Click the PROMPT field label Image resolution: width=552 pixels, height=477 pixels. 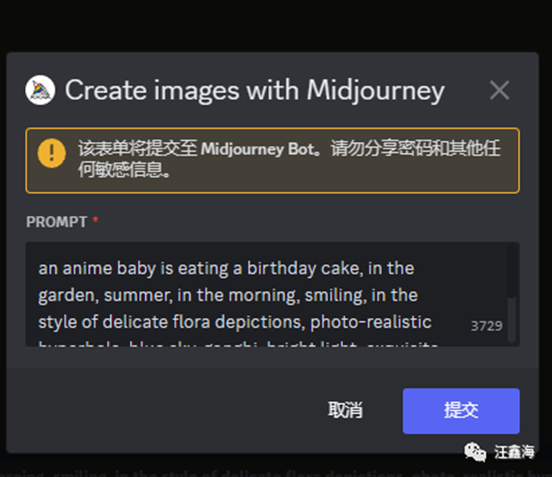coord(57,222)
